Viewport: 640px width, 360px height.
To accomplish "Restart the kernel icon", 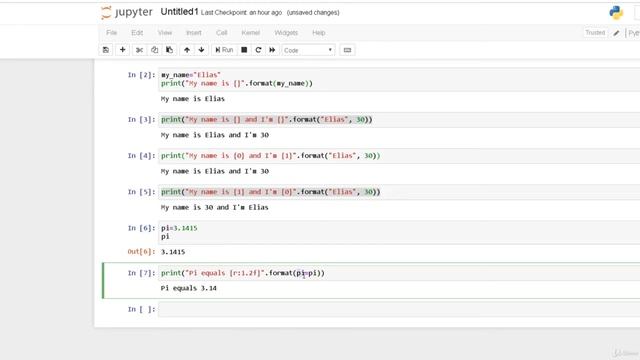I will (x=258, y=50).
